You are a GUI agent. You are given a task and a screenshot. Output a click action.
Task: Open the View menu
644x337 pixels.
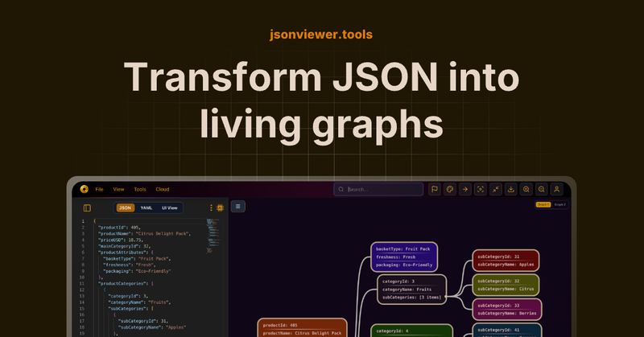click(118, 189)
